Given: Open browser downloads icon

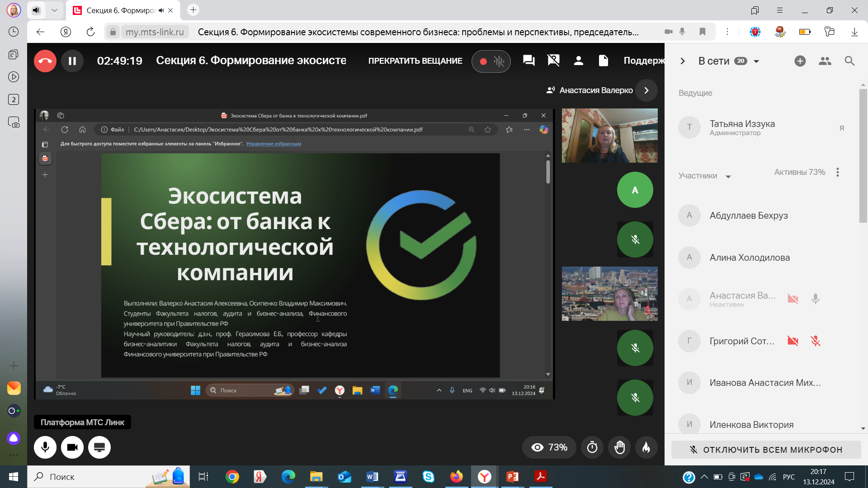Looking at the screenshot, I should [x=854, y=32].
